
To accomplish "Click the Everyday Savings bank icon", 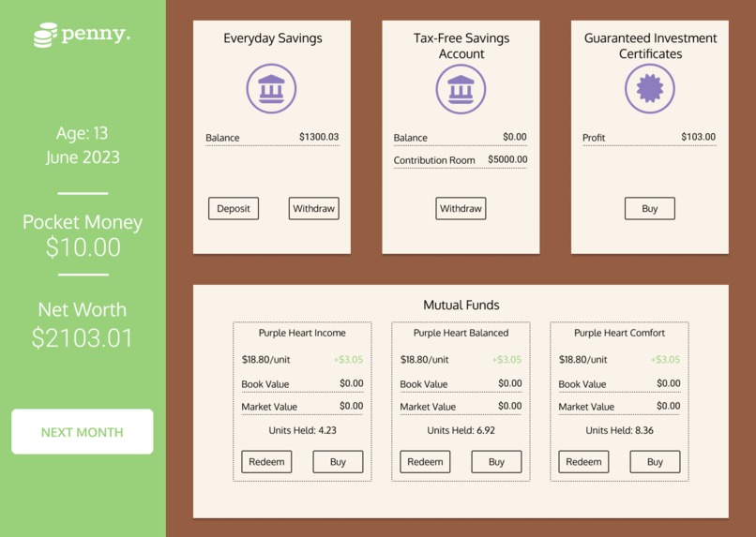I will [x=271, y=89].
